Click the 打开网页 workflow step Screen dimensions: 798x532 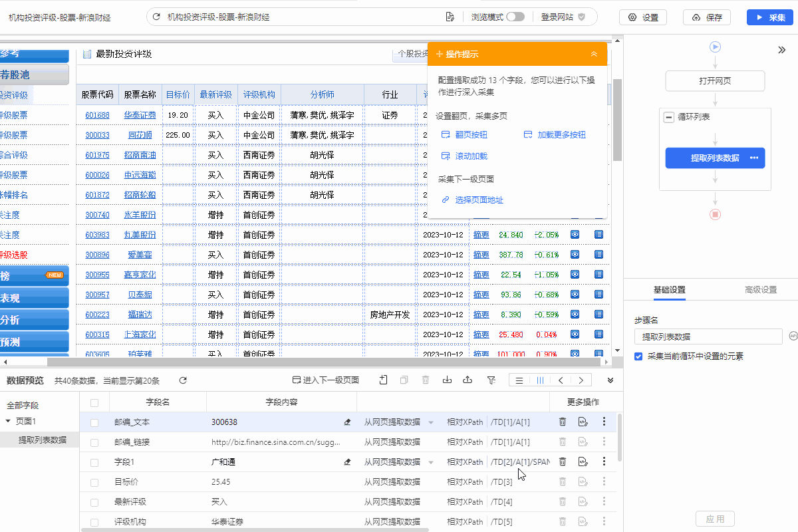(715, 81)
